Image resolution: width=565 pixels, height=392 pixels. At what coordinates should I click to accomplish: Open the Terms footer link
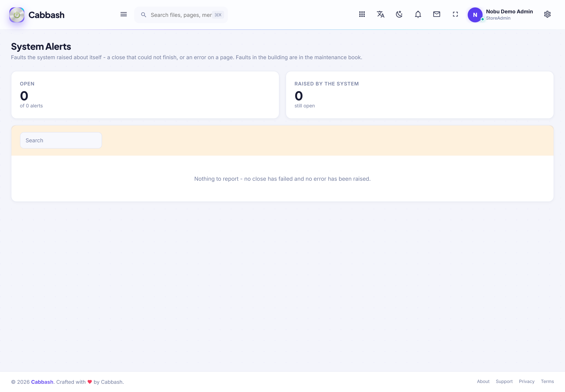547,381
